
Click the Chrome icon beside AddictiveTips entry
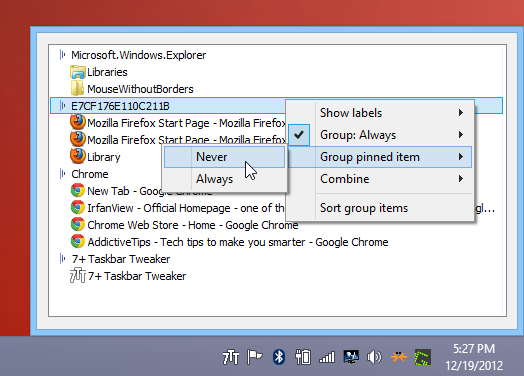coord(78,242)
